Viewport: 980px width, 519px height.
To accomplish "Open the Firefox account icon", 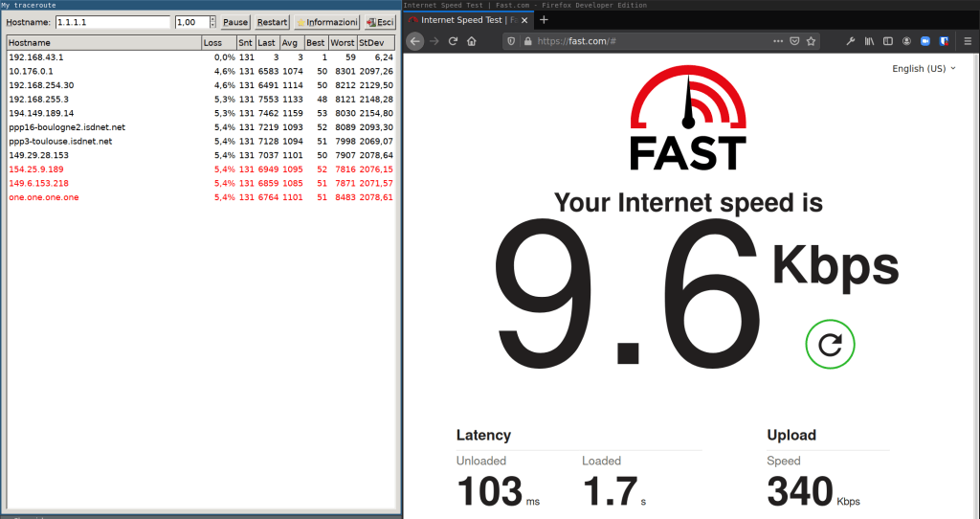I will click(906, 41).
